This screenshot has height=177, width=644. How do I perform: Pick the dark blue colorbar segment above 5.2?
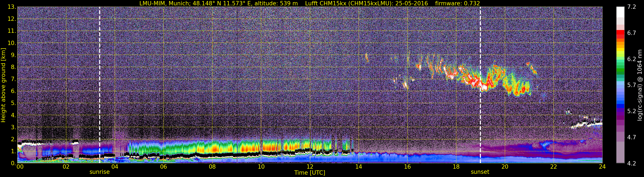[x=620, y=106]
